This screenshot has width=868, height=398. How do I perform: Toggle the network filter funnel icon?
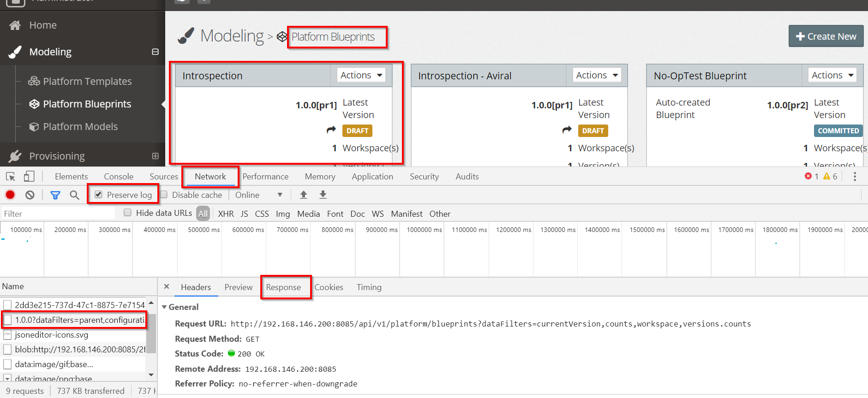tap(55, 195)
